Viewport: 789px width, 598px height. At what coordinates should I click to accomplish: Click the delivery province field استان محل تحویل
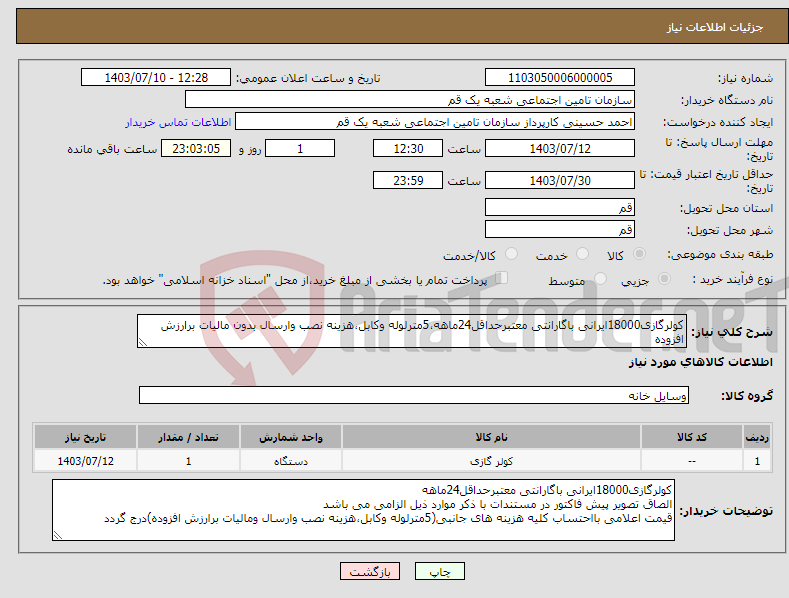click(x=560, y=207)
